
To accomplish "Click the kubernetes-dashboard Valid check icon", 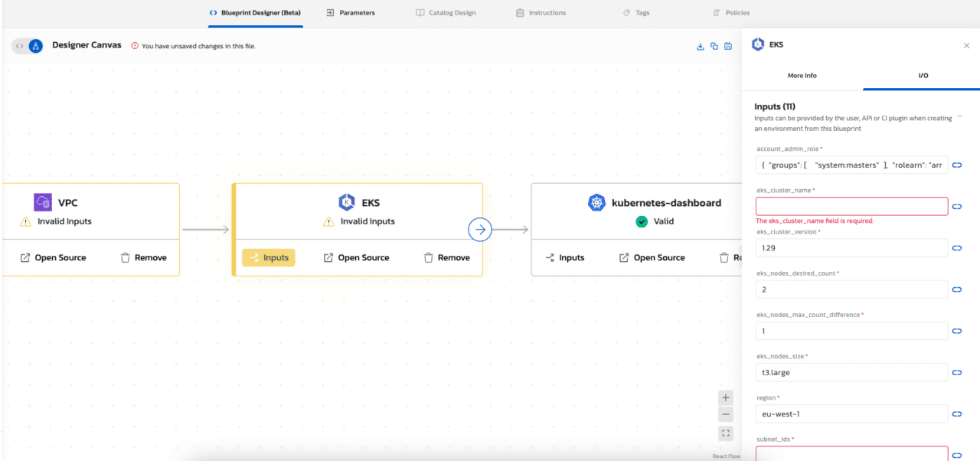I will click(642, 221).
